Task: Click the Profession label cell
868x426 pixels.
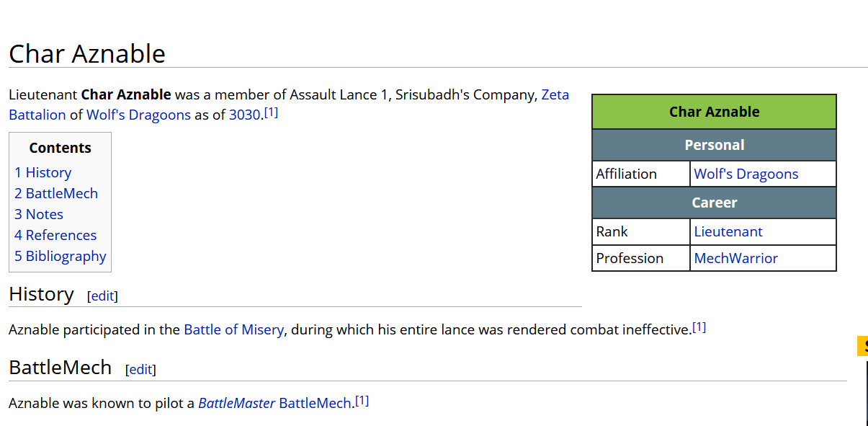Action: click(641, 258)
